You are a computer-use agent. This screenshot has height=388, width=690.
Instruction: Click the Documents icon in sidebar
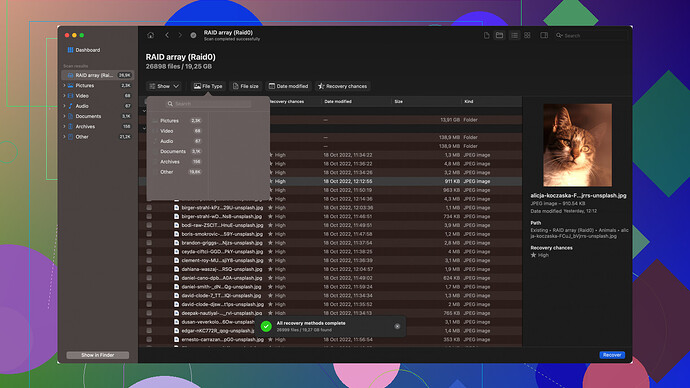click(x=70, y=116)
